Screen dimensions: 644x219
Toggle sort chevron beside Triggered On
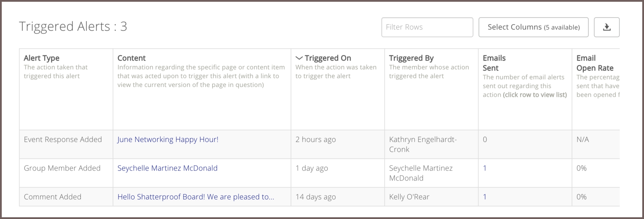pos(299,58)
